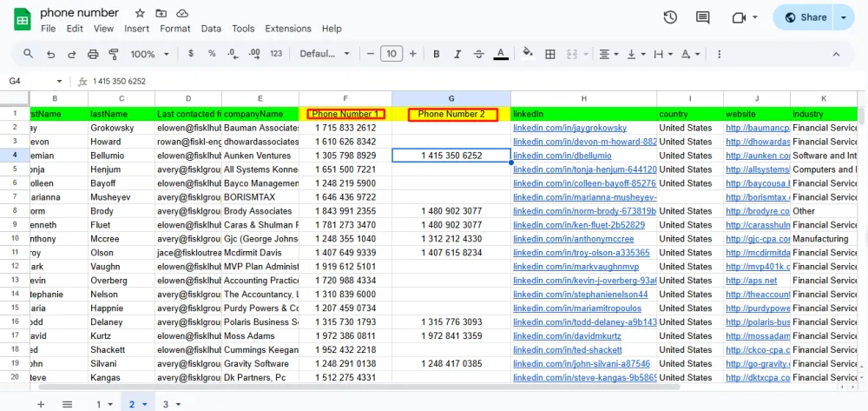The width and height of the screenshot is (868, 411).
Task: Click the search menus magnifier icon
Action: click(x=29, y=54)
